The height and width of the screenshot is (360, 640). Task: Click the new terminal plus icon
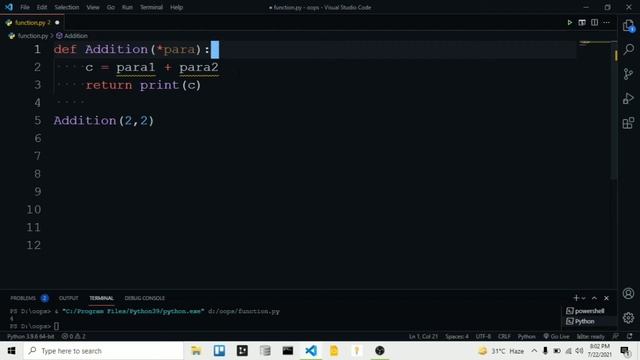[x=576, y=298]
